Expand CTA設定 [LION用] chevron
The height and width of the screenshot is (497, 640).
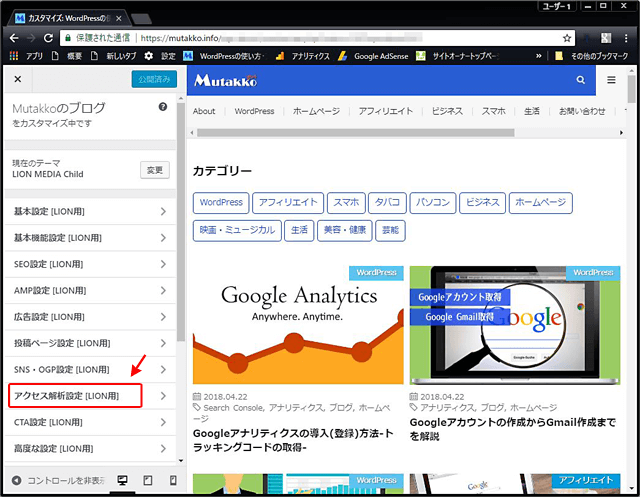[x=163, y=422]
